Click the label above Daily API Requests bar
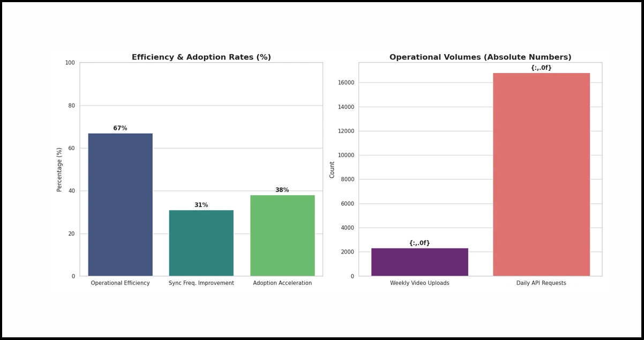This screenshot has height=340, width=644. tap(541, 68)
